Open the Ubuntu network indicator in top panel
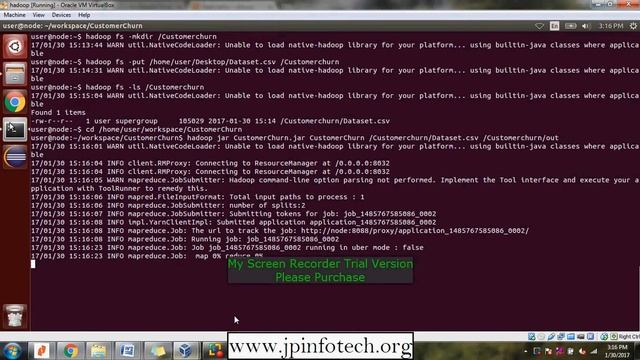 539,26
